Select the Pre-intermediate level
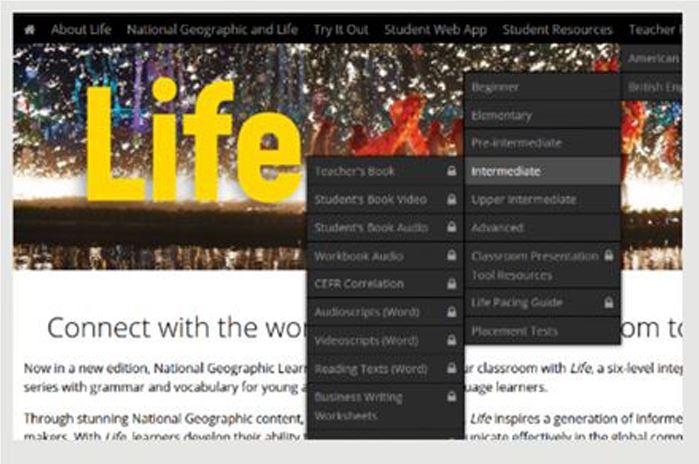Screen dimensions: 699x464 543,144
